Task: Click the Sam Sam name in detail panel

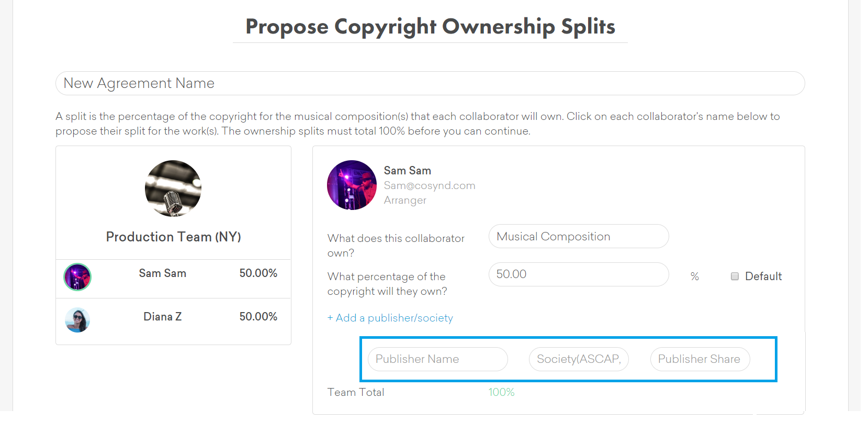Action: tap(407, 171)
